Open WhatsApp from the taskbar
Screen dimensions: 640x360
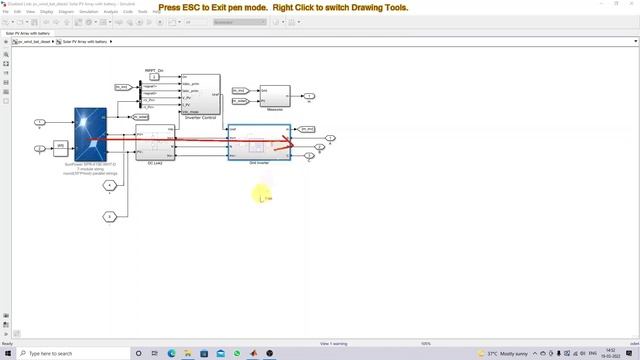pyautogui.click(x=237, y=353)
